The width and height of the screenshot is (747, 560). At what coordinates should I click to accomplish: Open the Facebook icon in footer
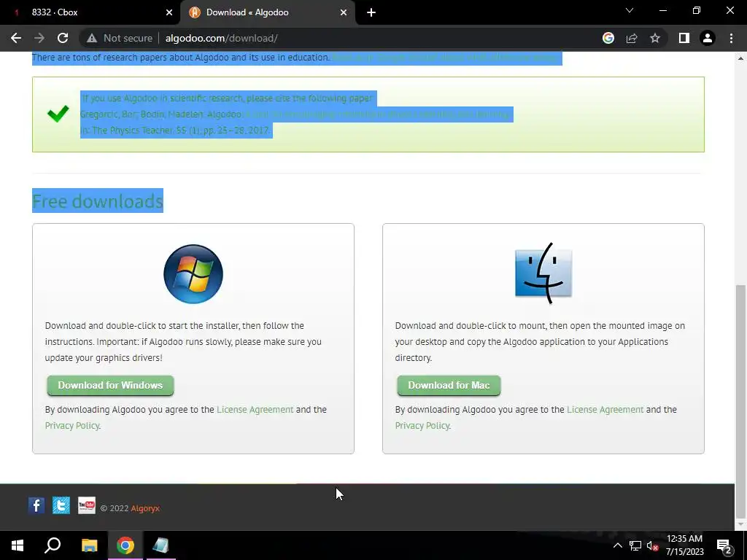pos(36,505)
